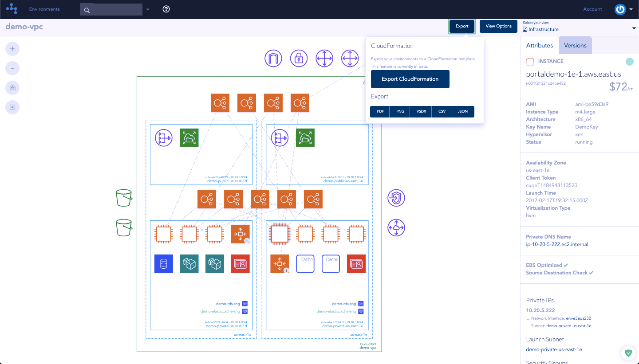Zoom out with the minus button
Image resolution: width=639 pixels, height=364 pixels.
[12, 68]
